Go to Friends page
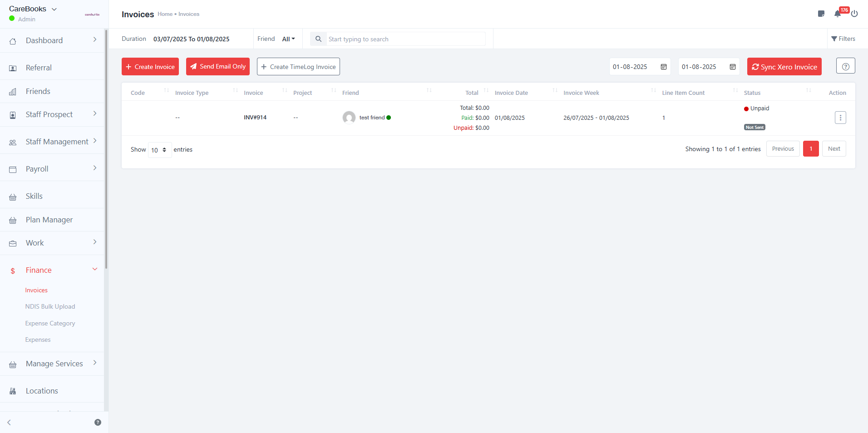 pos(38,91)
